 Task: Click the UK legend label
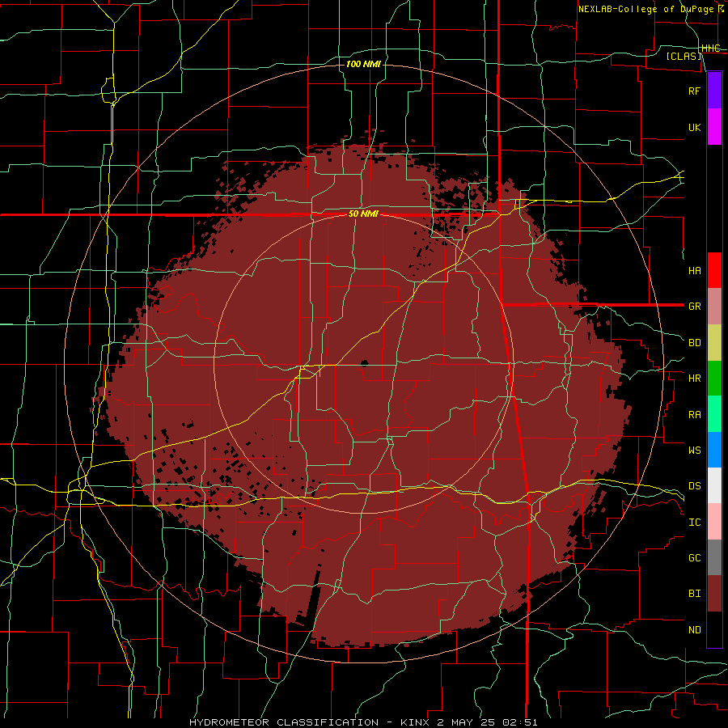point(694,127)
